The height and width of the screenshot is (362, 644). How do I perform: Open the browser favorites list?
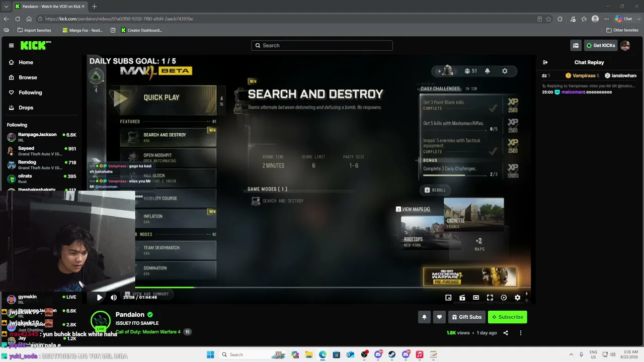(x=584, y=19)
